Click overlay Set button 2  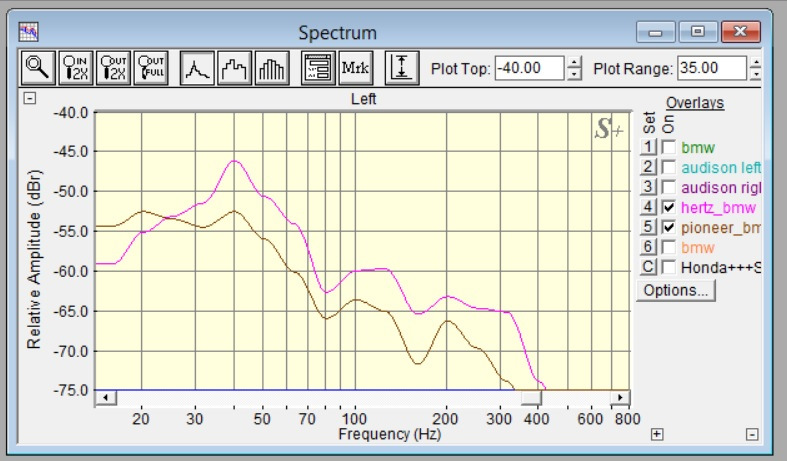[648, 167]
